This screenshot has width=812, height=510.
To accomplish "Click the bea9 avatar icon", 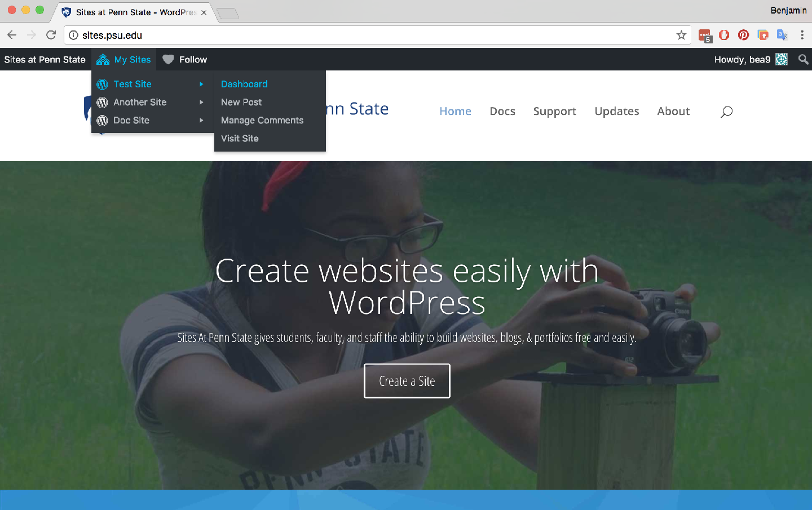I will click(782, 59).
